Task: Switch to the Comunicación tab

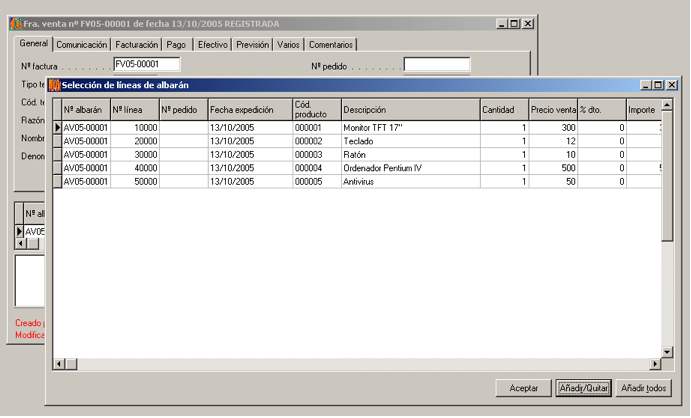Action: tap(82, 44)
